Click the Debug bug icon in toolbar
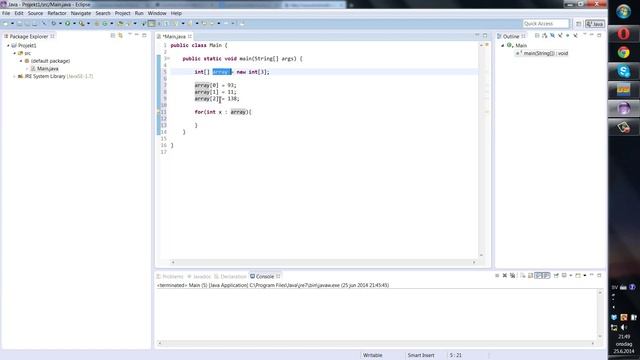Image resolution: width=640 pixels, height=360 pixels. [53, 24]
